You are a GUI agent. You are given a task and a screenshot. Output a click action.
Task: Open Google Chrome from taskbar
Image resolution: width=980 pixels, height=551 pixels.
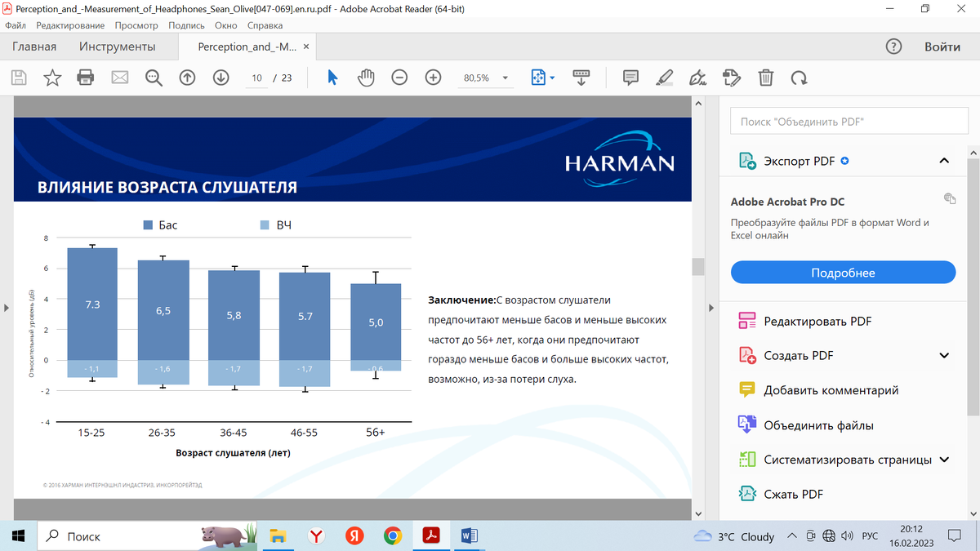(x=393, y=536)
